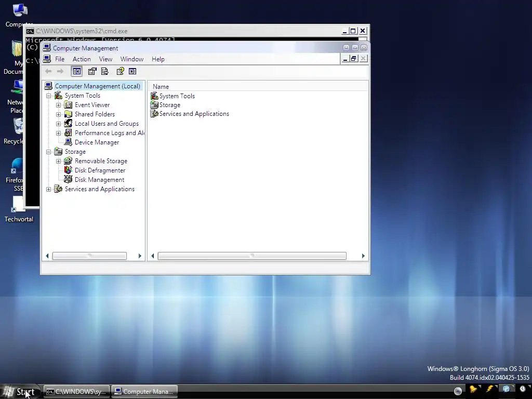
Task: Expand the Shared Folders node
Action: click(x=58, y=114)
